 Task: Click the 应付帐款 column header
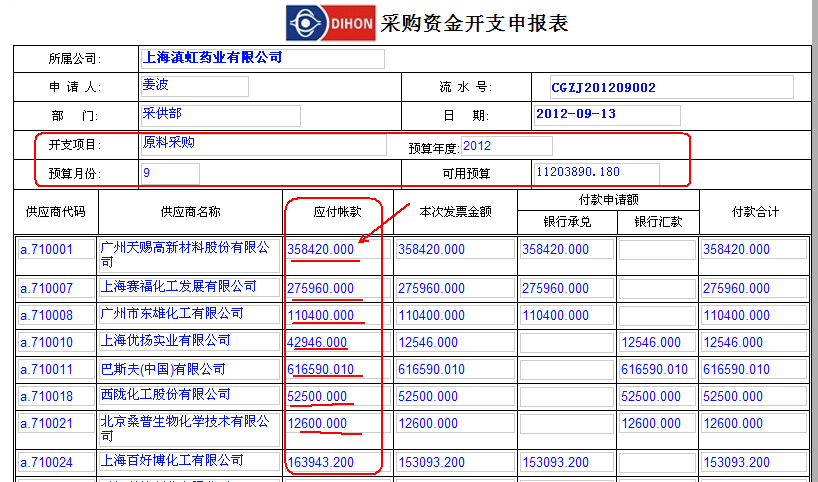point(338,212)
